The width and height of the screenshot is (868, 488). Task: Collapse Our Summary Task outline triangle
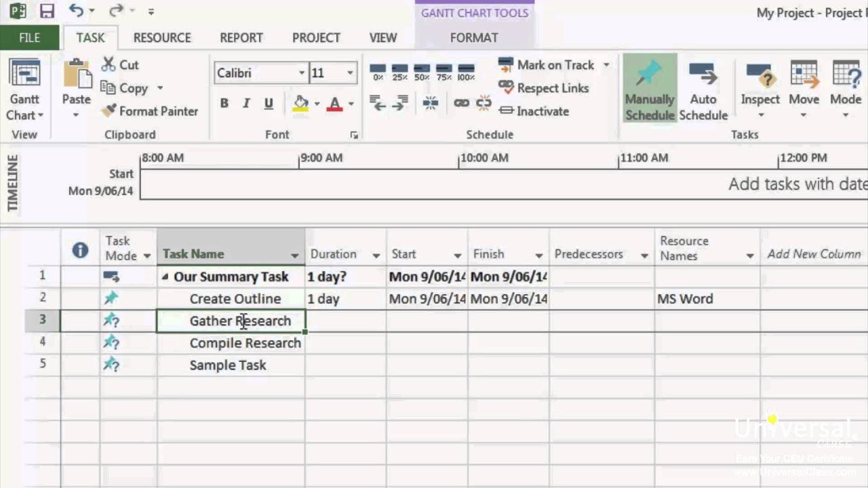click(165, 277)
